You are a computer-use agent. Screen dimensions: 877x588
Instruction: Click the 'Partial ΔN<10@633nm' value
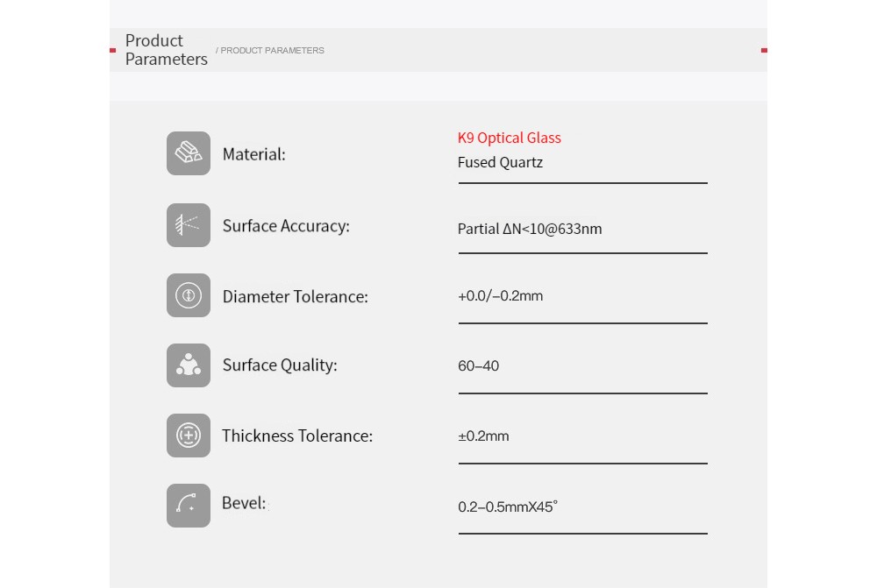[530, 229]
